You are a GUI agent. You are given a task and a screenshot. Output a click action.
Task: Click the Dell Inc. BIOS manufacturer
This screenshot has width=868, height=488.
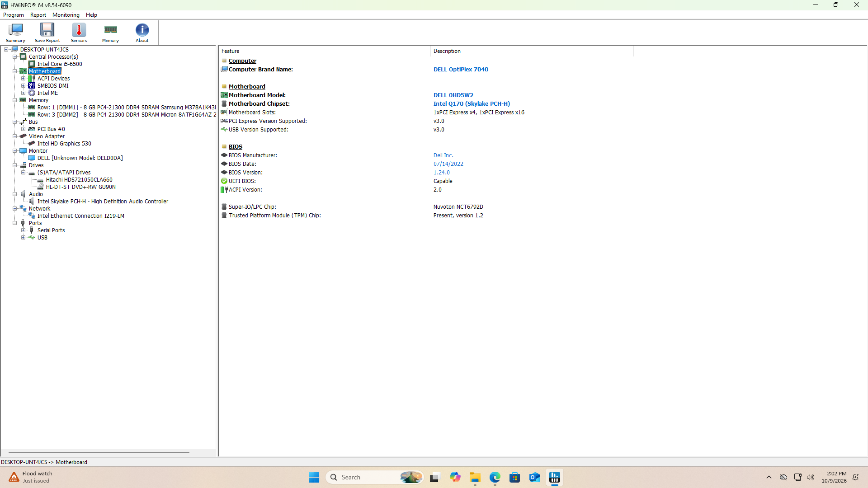point(443,155)
